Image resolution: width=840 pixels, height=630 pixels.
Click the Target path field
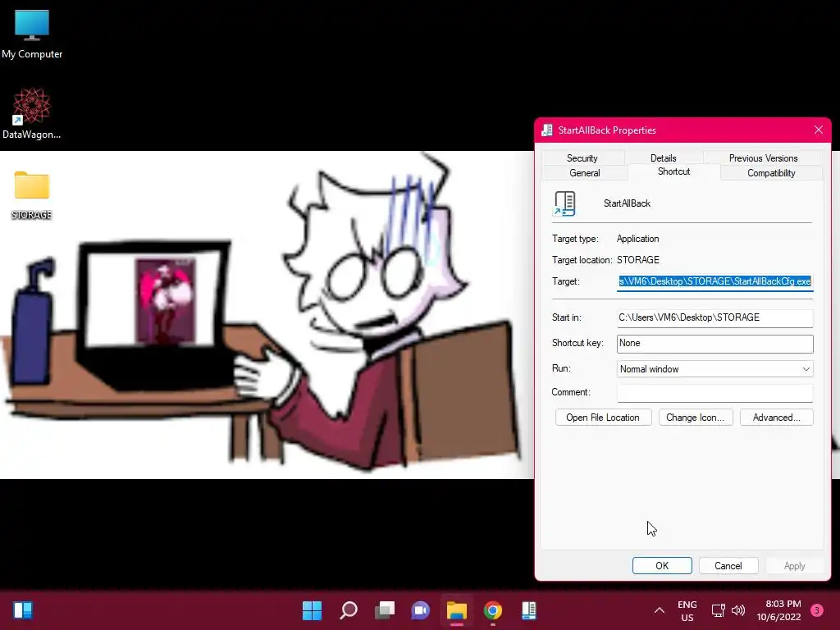[x=714, y=281]
